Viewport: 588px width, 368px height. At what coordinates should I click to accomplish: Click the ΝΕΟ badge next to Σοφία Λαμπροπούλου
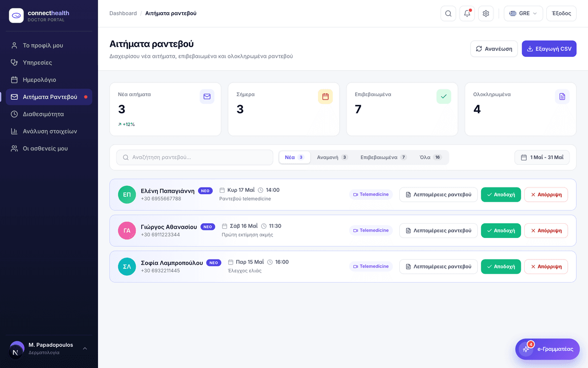click(214, 263)
